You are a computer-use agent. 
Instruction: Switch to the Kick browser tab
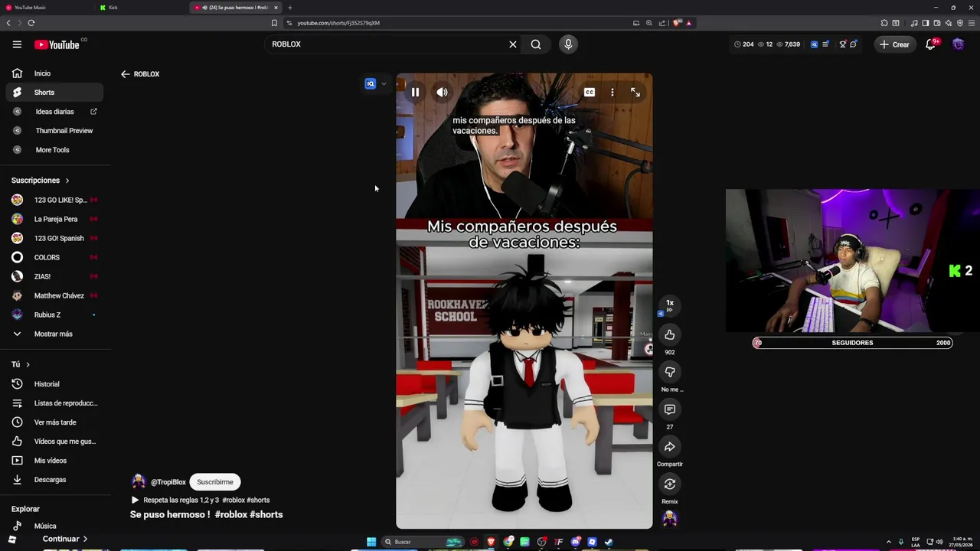coord(142,8)
